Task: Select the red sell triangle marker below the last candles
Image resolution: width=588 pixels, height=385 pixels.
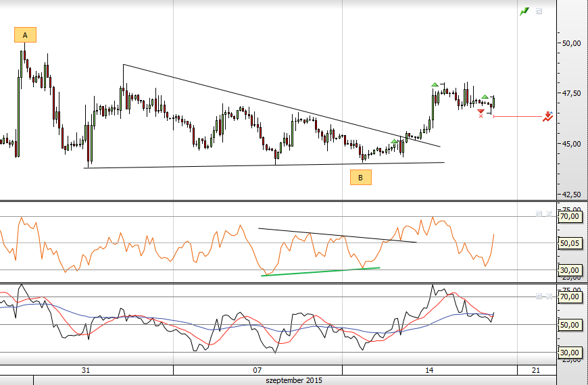Action: click(x=481, y=111)
